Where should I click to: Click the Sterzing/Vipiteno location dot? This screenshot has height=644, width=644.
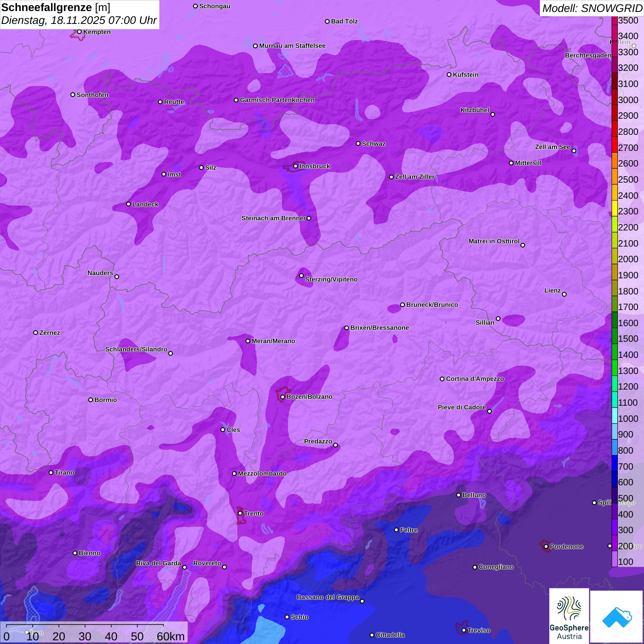pos(302,276)
